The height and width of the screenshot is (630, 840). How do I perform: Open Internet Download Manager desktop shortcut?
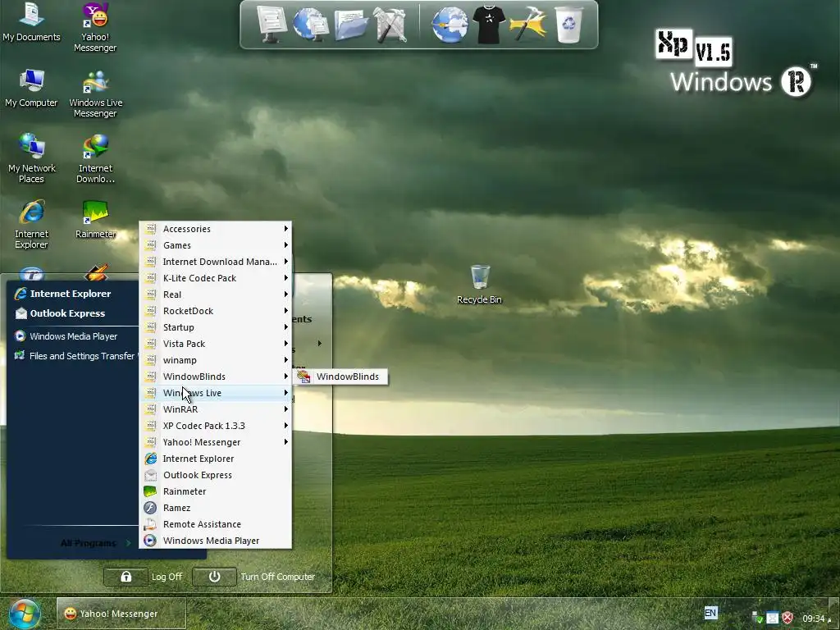point(95,158)
